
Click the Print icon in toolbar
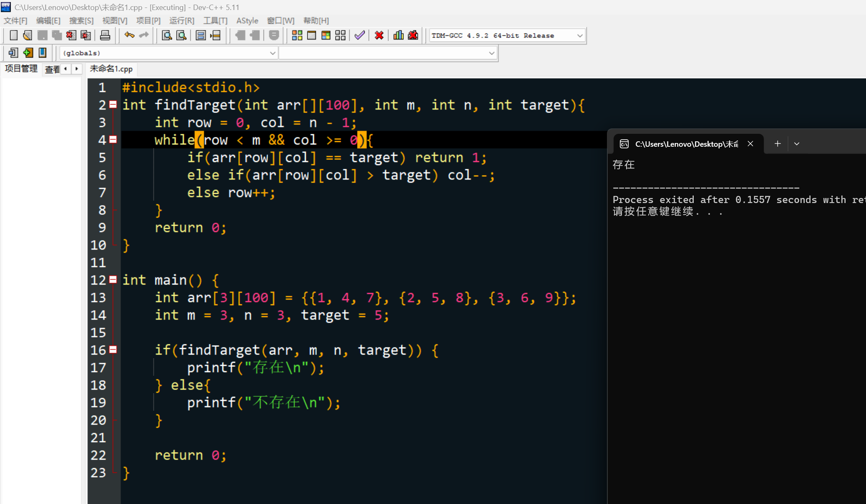pyautogui.click(x=105, y=35)
